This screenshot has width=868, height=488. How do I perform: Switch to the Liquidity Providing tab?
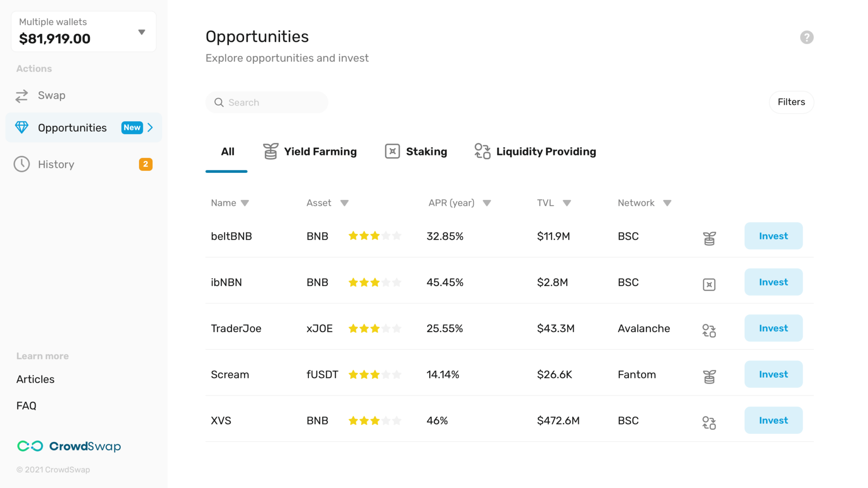click(x=535, y=152)
